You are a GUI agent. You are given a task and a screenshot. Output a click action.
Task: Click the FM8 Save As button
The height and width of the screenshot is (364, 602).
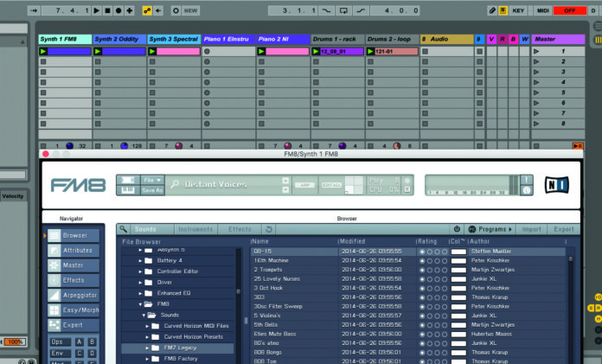pos(152,190)
